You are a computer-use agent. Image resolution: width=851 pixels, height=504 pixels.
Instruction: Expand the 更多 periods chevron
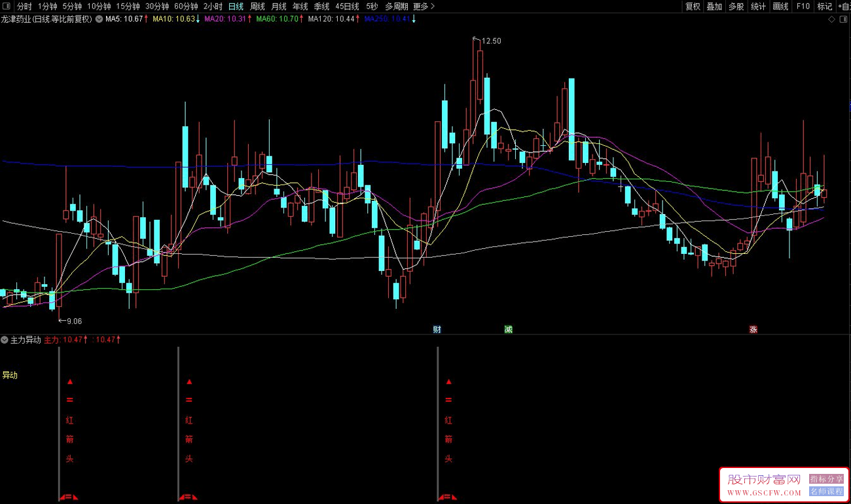click(x=433, y=7)
